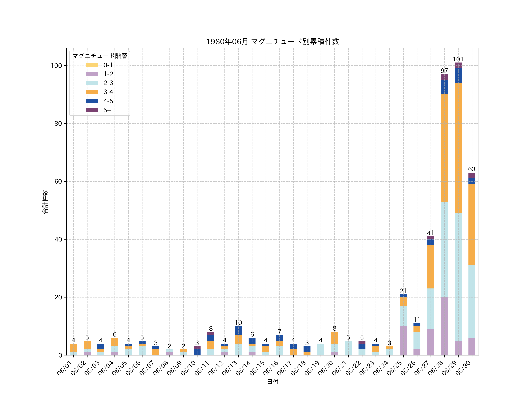Click the purple base of the 06/25 bar
Image resolution: width=532 pixels, height=399 pixels.
tap(403, 340)
